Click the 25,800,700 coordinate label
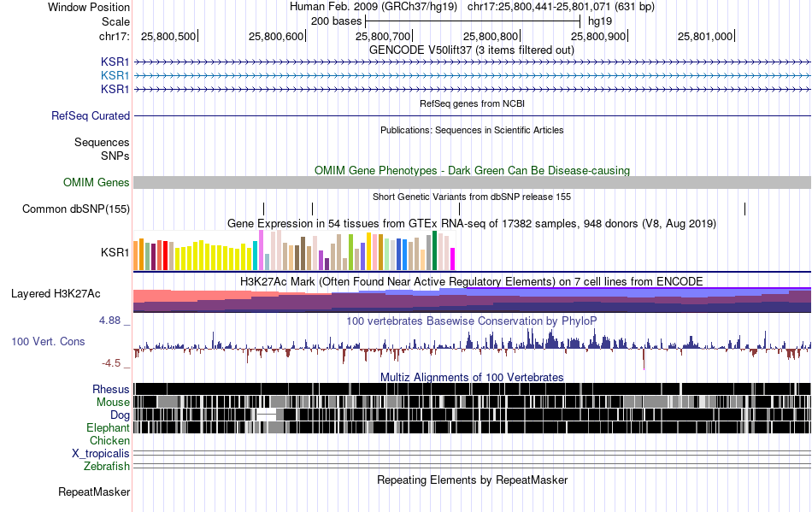This screenshot has width=812, height=512. click(x=383, y=36)
